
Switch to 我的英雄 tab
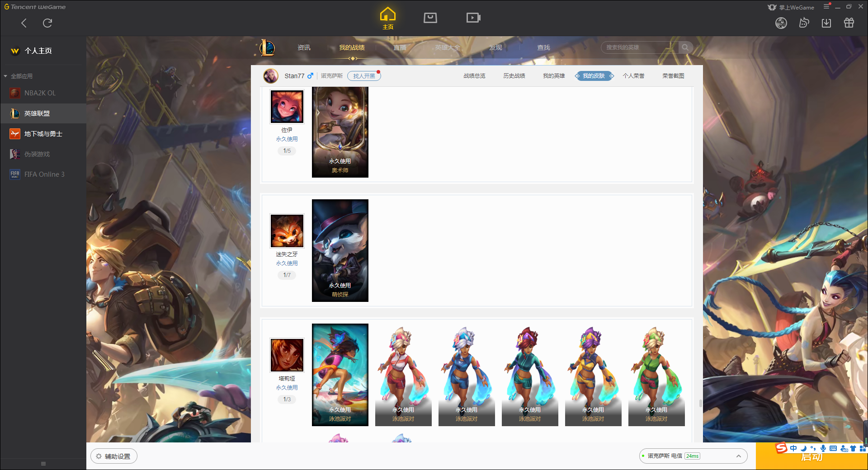[554, 76]
